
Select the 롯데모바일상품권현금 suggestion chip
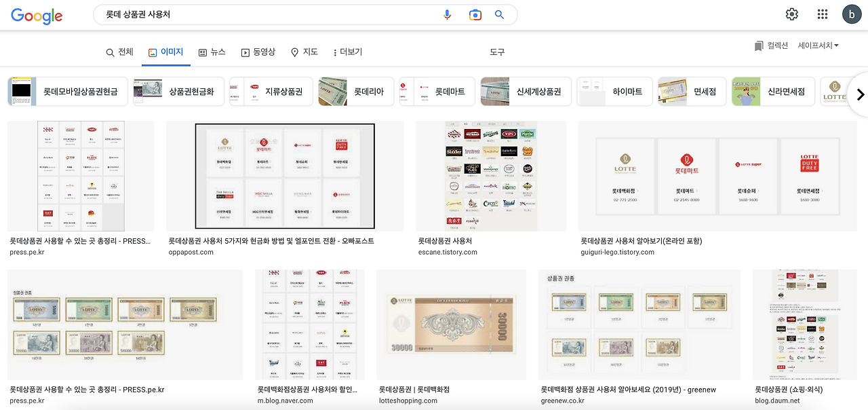68,91
